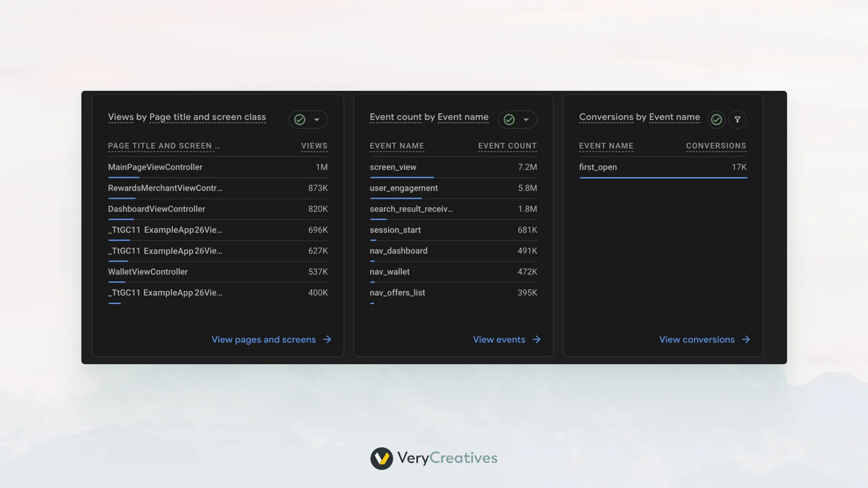868x488 pixels.
Task: Select the CONVERSIONS column header
Action: 716,145
